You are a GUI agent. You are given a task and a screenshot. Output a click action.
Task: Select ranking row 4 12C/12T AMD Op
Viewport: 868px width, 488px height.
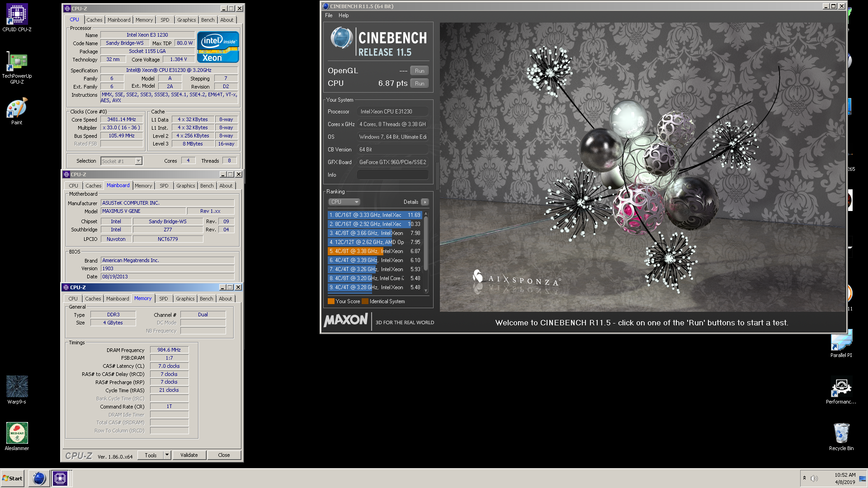[x=375, y=242]
